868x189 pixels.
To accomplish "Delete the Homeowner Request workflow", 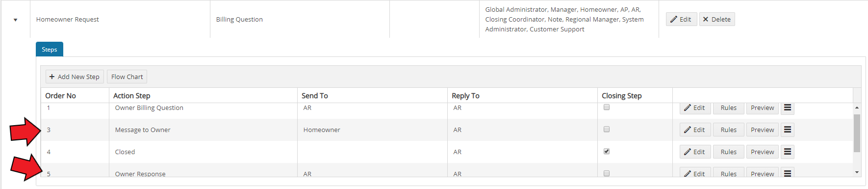I will point(716,19).
